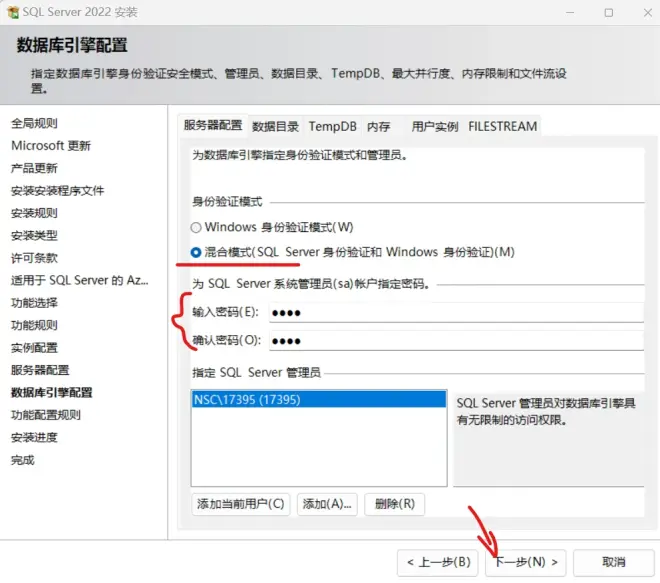Open the TempDB tab
The image size is (660, 583).
coord(333,126)
